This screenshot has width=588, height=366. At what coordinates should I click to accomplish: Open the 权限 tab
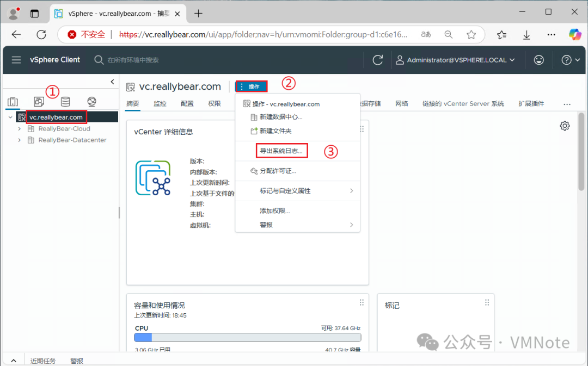[215, 104]
